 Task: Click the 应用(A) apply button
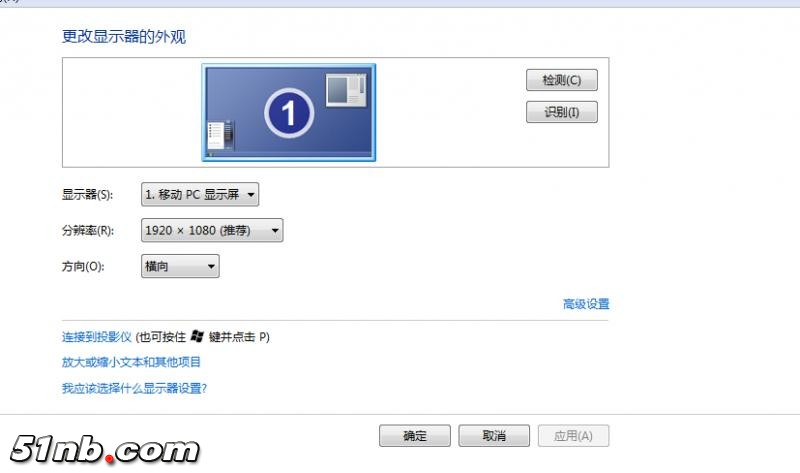pyautogui.click(x=573, y=436)
